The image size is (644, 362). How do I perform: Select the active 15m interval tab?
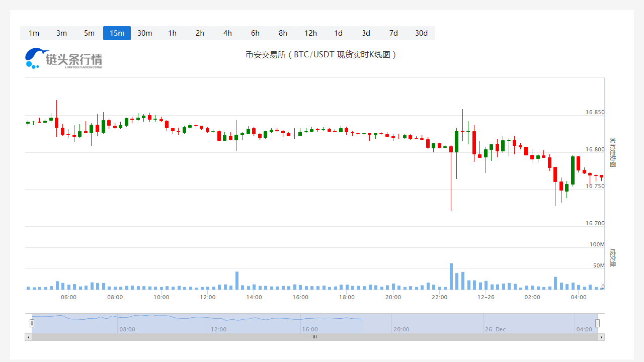pos(117,33)
